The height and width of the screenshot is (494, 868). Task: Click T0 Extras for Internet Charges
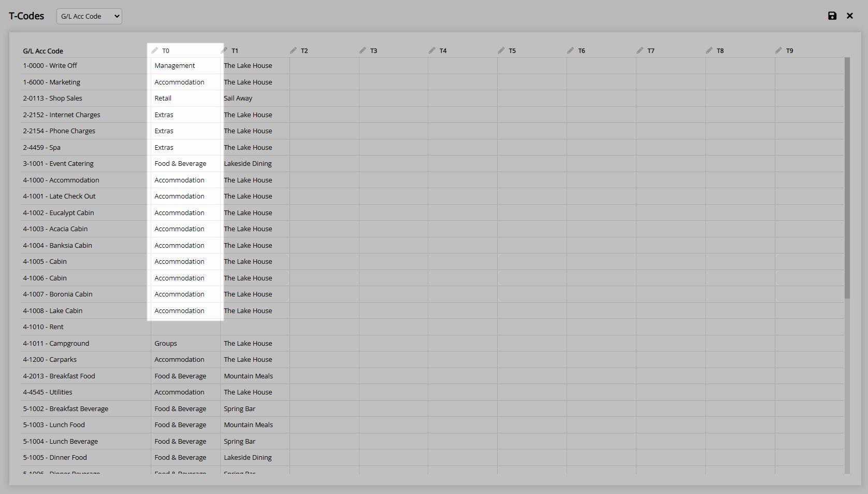pos(185,115)
